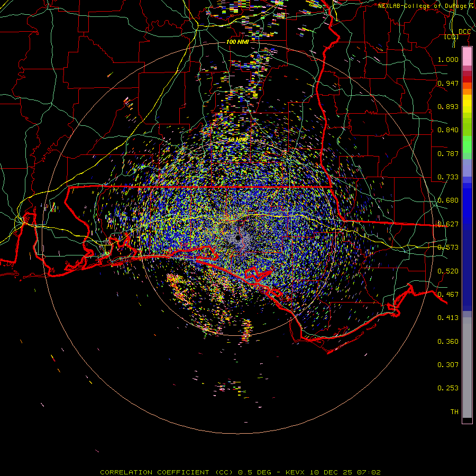Click the 0.307 scale value
This screenshot has width=476, height=476.
pos(448,364)
